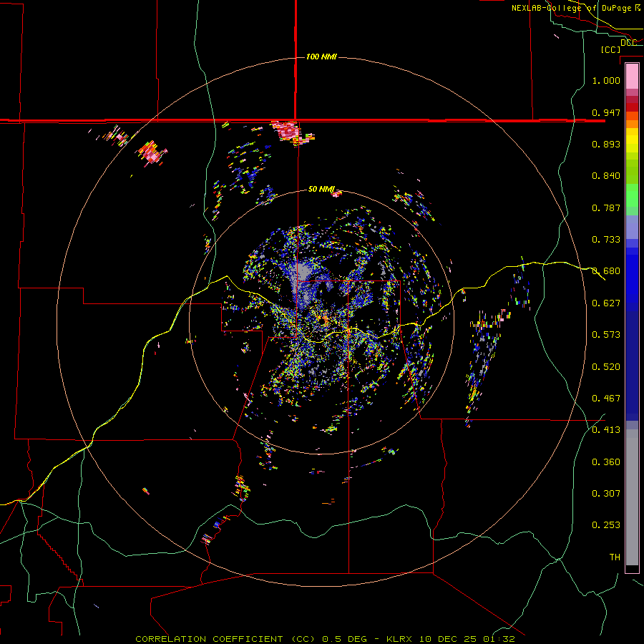Click the [CC] legend header
Image resolution: width=644 pixels, height=644 pixels.
pyautogui.click(x=610, y=49)
